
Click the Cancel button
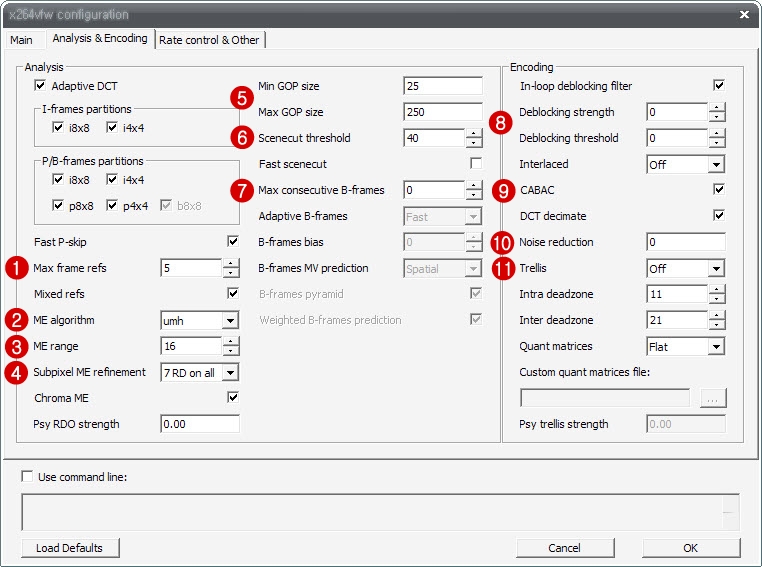coord(565,548)
